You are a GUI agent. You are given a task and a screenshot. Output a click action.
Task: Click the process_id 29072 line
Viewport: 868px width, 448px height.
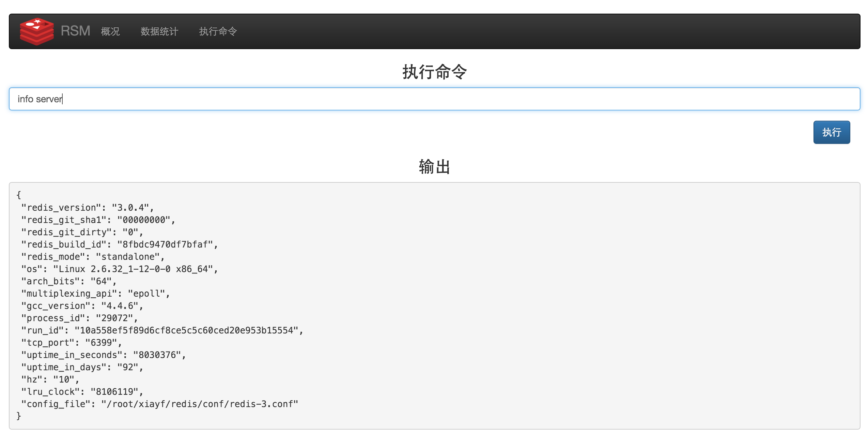click(x=79, y=318)
